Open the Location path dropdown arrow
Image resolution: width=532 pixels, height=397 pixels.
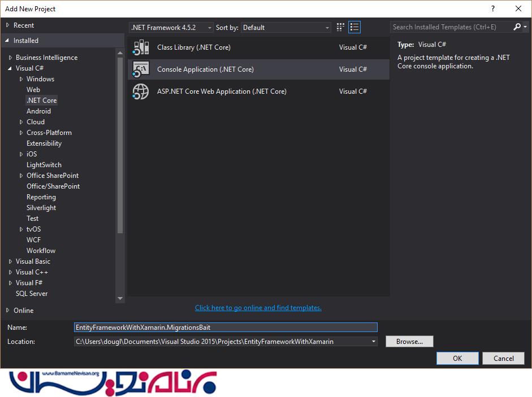point(373,342)
